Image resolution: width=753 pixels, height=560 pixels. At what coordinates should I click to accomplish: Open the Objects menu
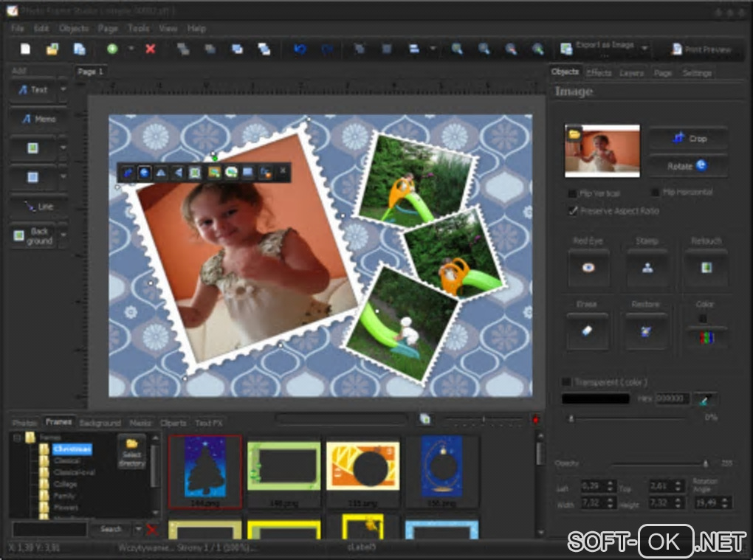pyautogui.click(x=74, y=28)
